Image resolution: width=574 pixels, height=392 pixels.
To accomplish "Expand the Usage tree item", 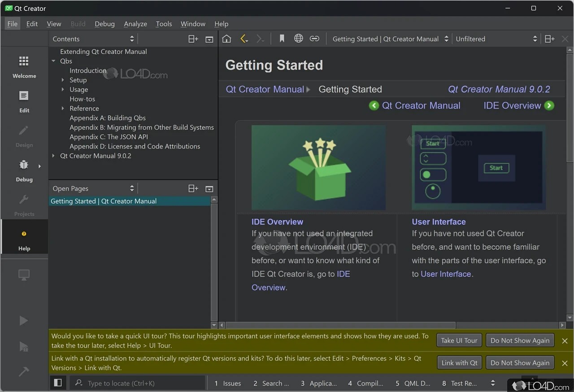I will (x=63, y=89).
